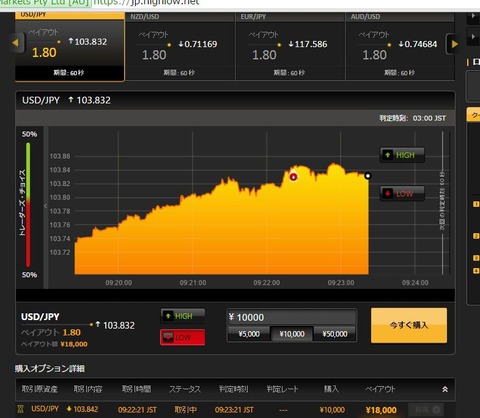Click the ¥18,000 payout value in table
480x418 pixels.
[x=381, y=410]
